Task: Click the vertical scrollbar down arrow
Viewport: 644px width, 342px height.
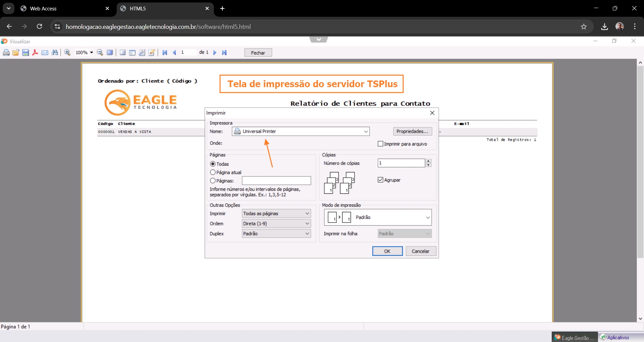Action: click(x=640, y=319)
